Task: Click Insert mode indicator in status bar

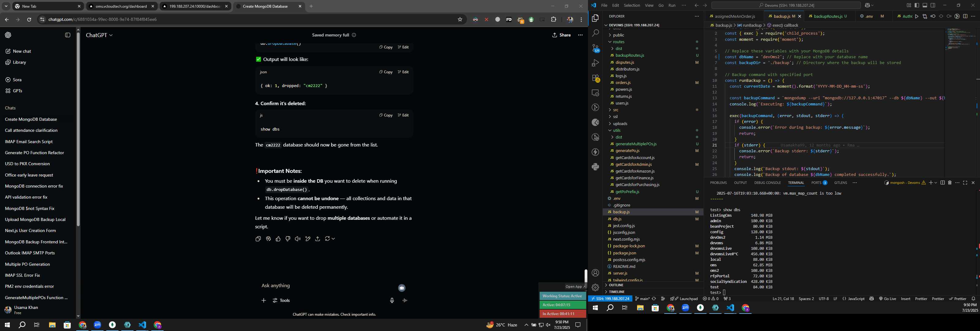Action: coord(906,299)
